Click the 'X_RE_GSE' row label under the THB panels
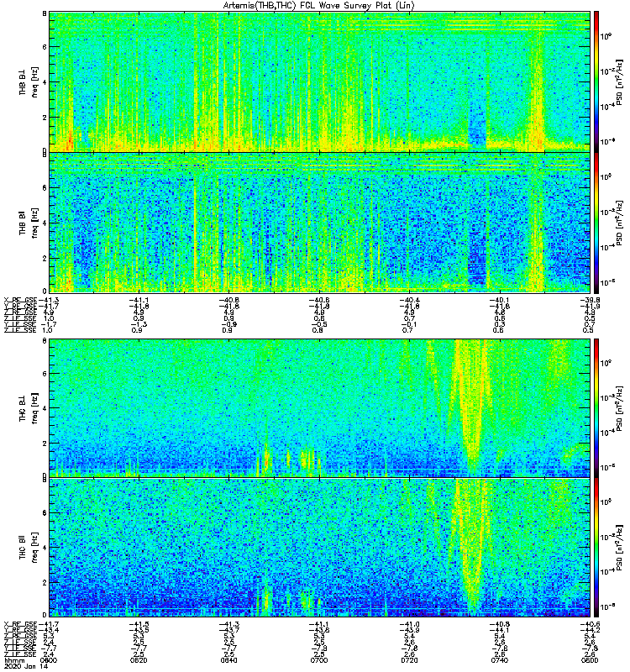The width and height of the screenshot is (630, 672). tap(20, 300)
